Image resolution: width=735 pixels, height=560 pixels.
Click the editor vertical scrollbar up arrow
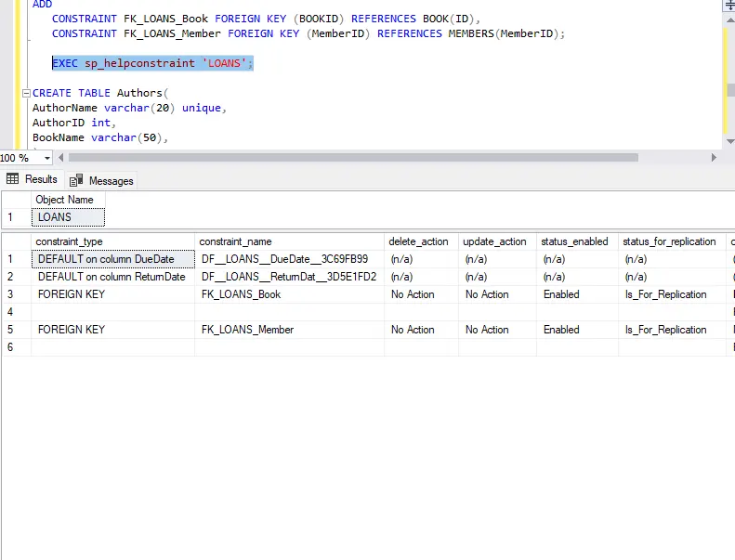click(x=730, y=20)
